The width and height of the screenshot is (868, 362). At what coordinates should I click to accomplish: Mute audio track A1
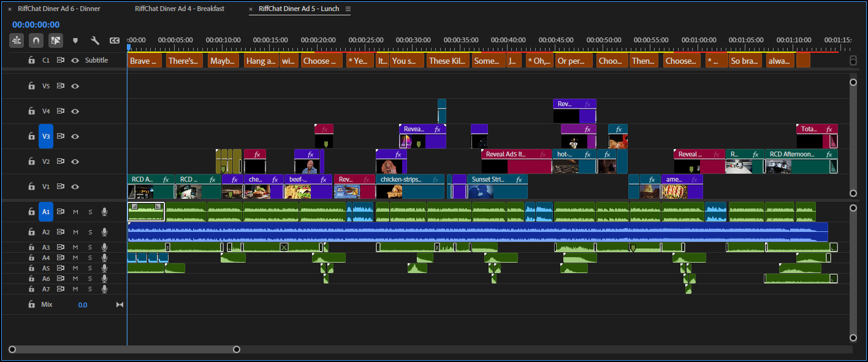76,212
